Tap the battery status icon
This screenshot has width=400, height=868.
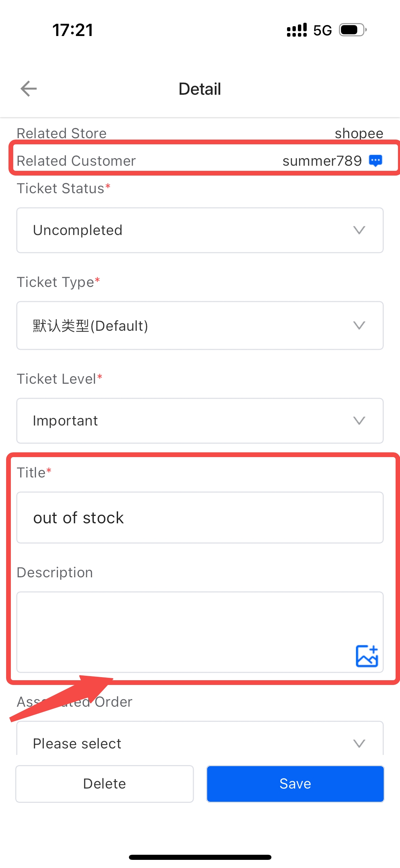(x=353, y=30)
